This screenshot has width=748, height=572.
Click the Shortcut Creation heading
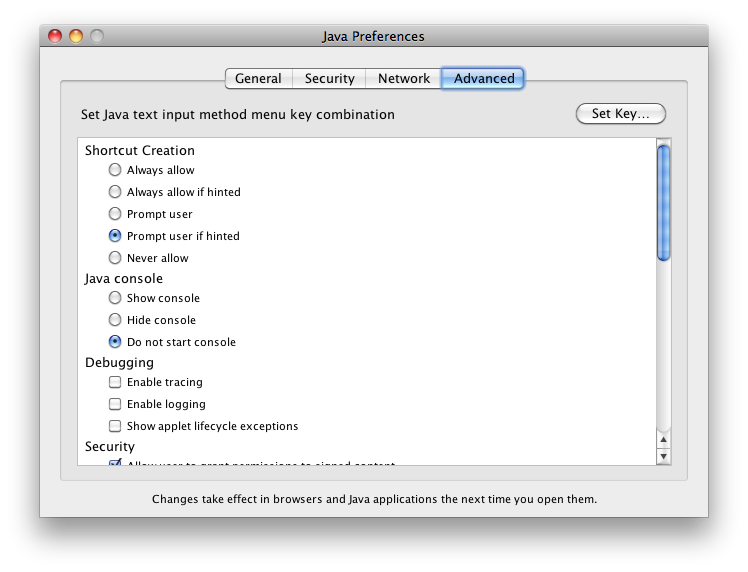tap(140, 150)
